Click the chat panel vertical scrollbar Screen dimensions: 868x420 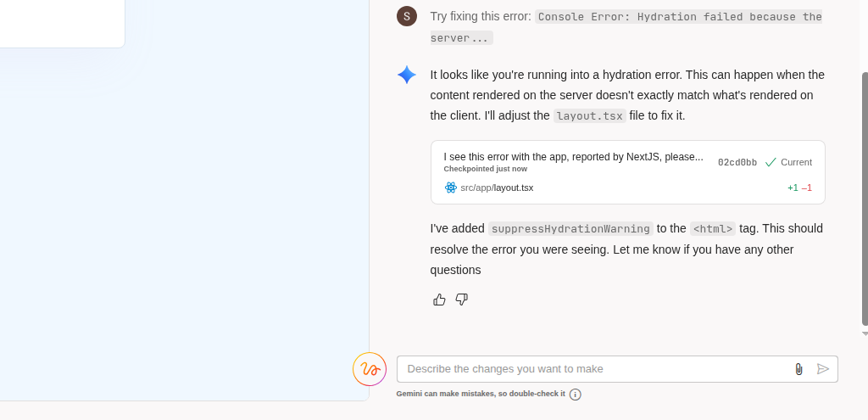coord(865,199)
